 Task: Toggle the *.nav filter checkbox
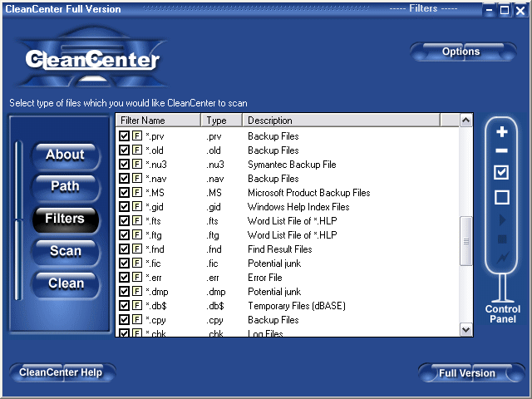124,179
